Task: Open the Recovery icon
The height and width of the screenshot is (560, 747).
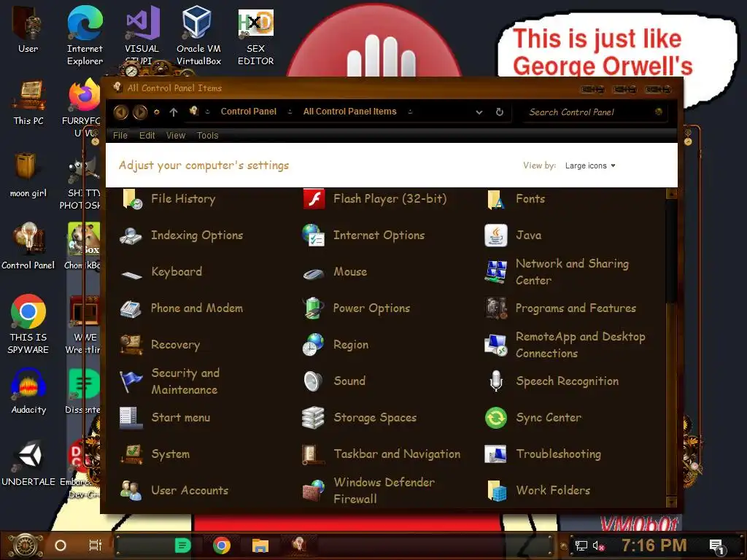Action: pos(131,345)
